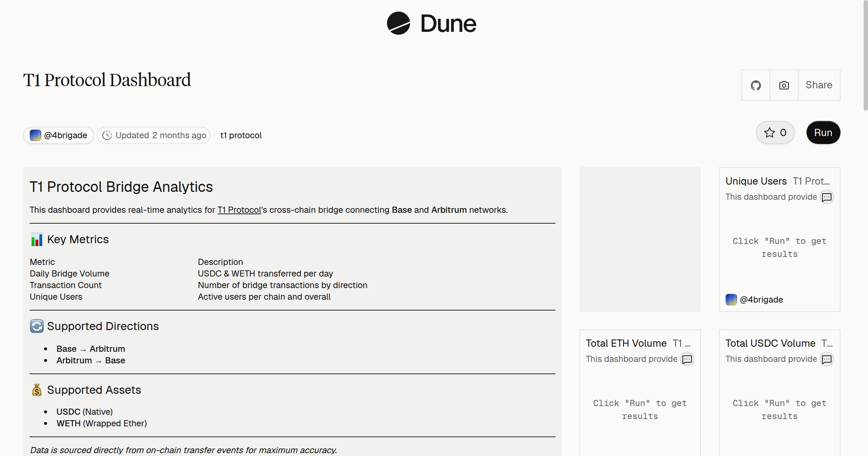The image size is (868, 456).
Task: Click the Base → Arbitrum list item
Action: tap(91, 349)
